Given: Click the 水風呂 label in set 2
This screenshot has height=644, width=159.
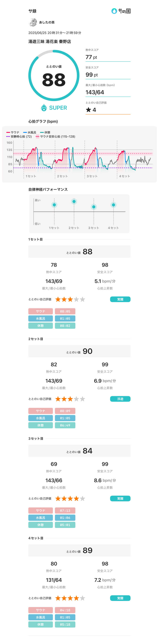Looking at the screenshot, I should pyautogui.click(x=41, y=418).
